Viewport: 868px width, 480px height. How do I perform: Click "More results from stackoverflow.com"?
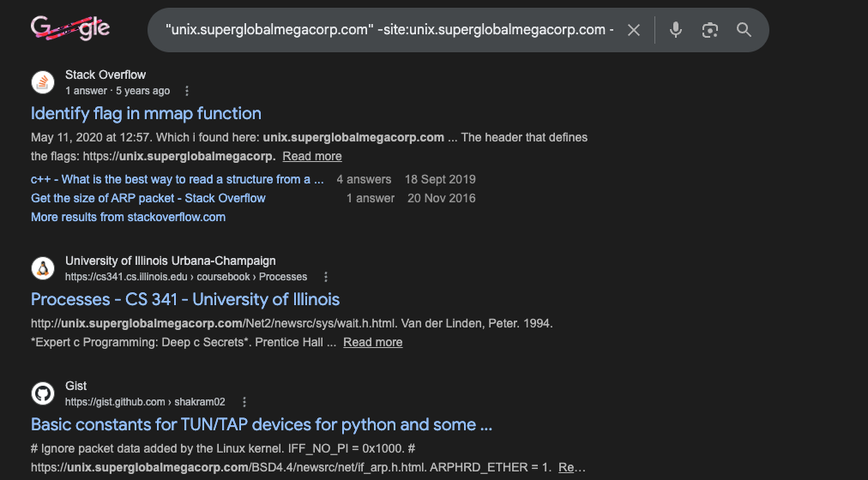click(x=128, y=217)
